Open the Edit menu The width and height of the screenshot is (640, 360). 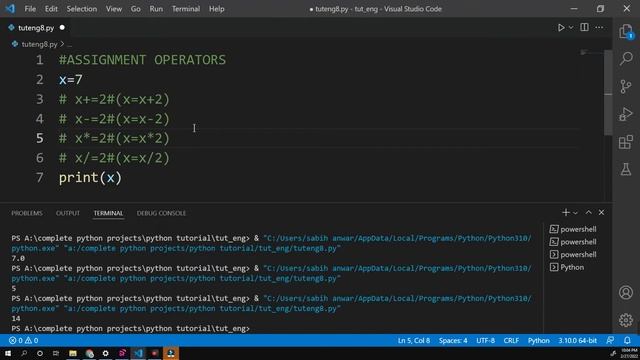coord(51,9)
